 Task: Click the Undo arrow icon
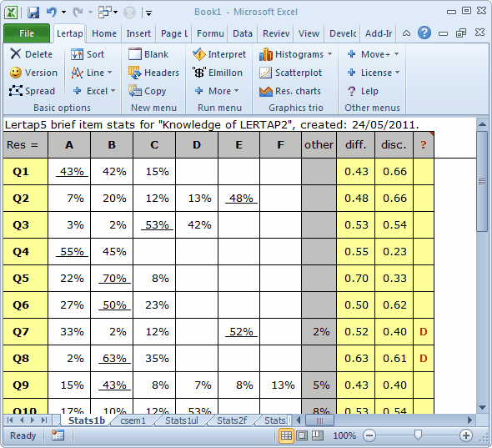tap(52, 13)
